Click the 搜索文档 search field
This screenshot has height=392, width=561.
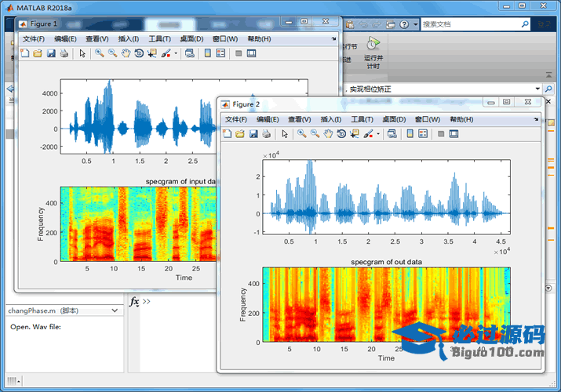click(471, 24)
